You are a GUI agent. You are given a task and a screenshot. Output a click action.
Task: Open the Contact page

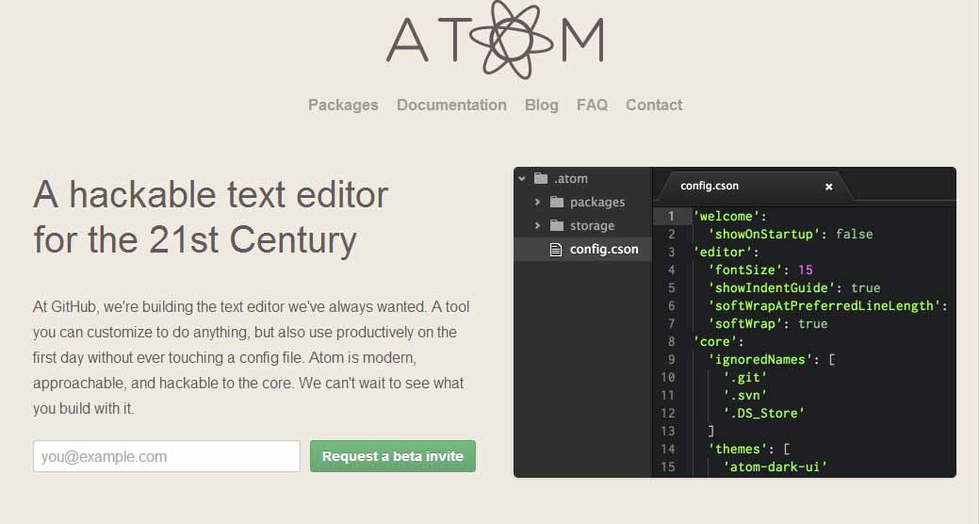654,105
